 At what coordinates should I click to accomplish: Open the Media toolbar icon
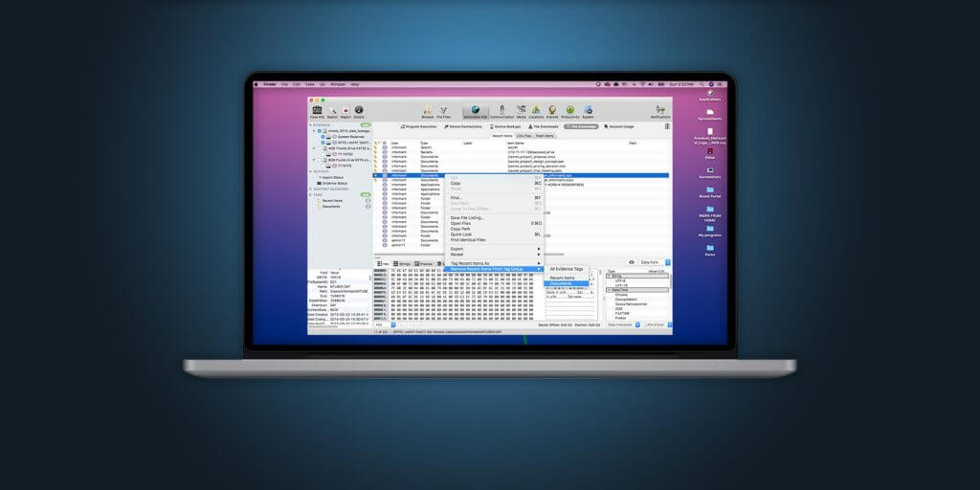pos(522,110)
